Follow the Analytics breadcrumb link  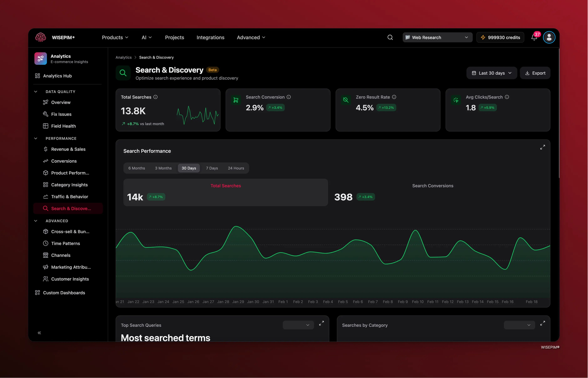(x=124, y=57)
